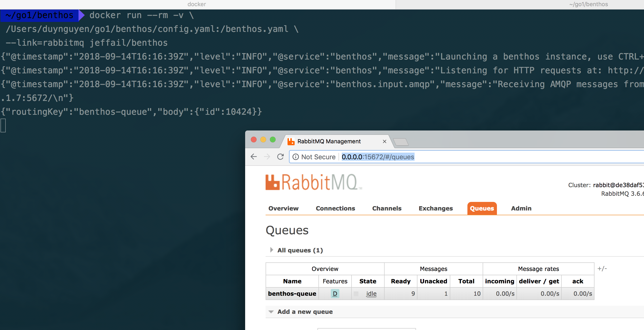Click the Ready count 9 cell
This screenshot has width=644, height=330.
401,294
